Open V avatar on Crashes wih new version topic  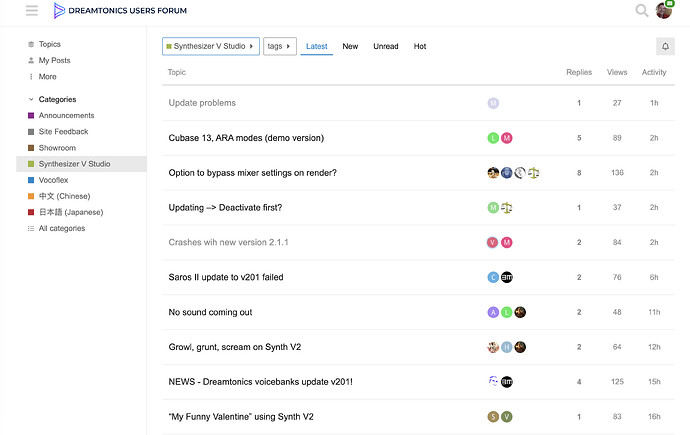(x=492, y=242)
